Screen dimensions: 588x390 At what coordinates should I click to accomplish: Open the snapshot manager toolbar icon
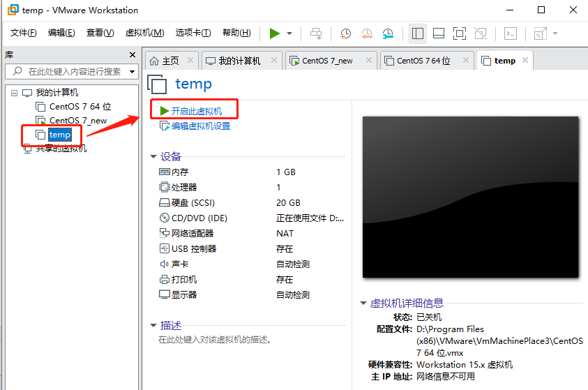pos(388,33)
